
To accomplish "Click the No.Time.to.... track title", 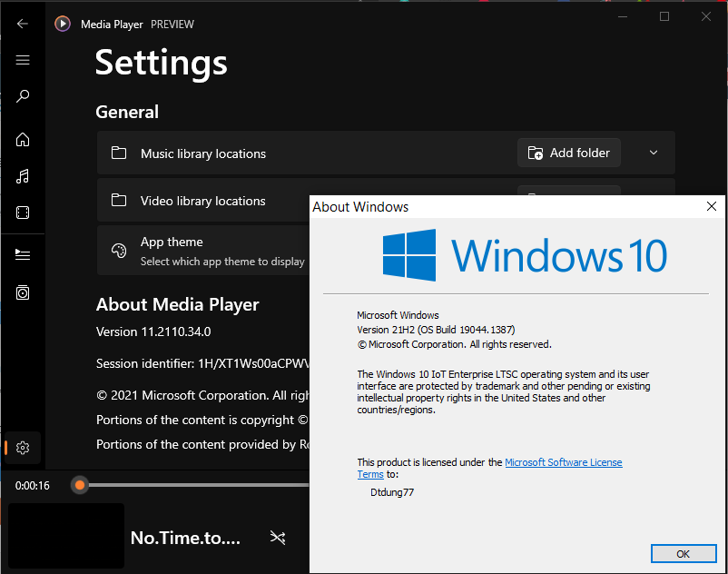I will 185,538.
